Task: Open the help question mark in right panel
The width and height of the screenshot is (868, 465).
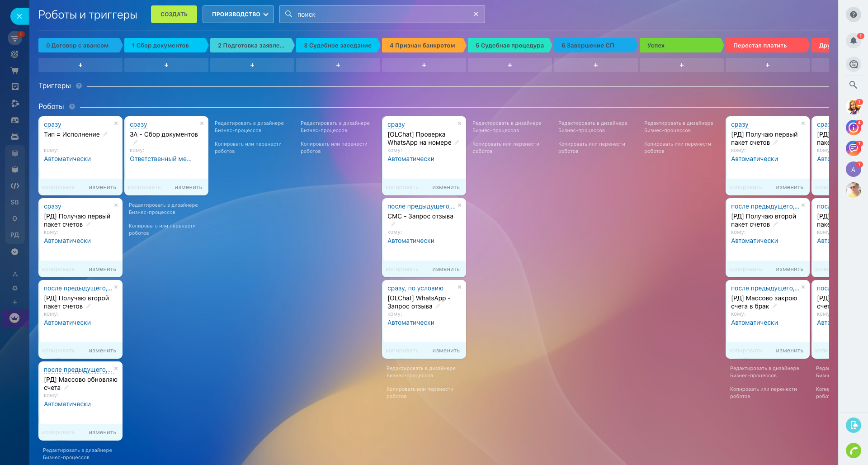Action: [x=854, y=14]
